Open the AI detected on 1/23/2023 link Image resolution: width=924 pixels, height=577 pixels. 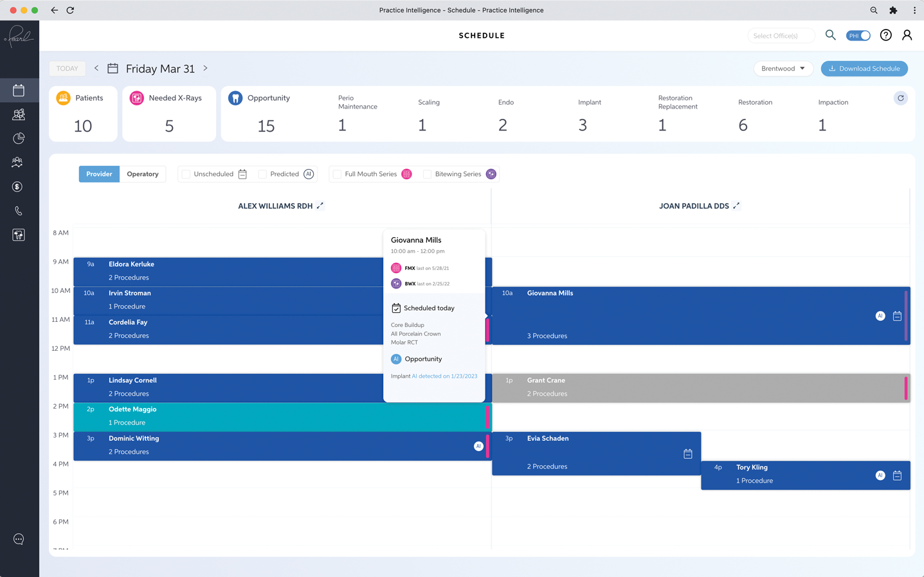click(x=444, y=376)
